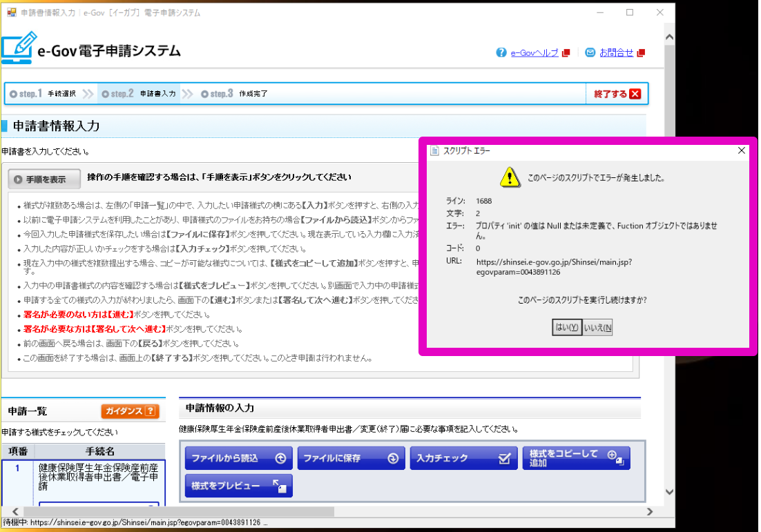Image resolution: width=761 pixels, height=532 pixels.
Task: Minimize the e-Gov window
Action: (600, 12)
